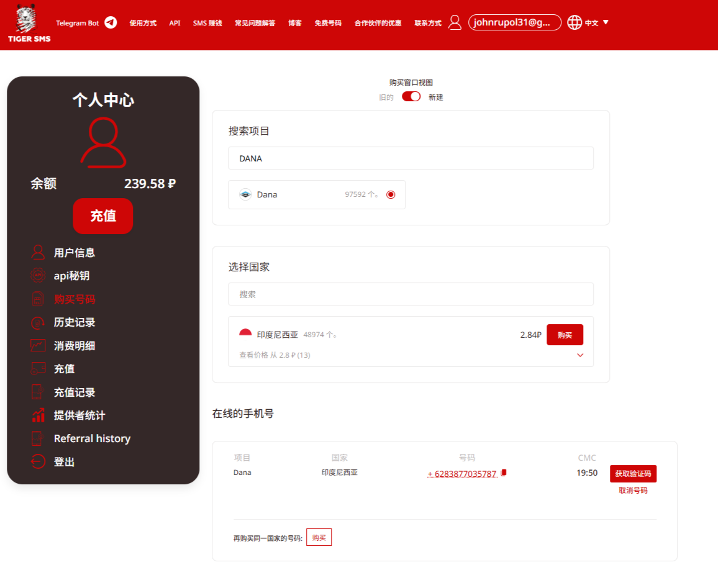718x588 pixels.
Task: Open 博客 navigation item
Action: point(295,23)
